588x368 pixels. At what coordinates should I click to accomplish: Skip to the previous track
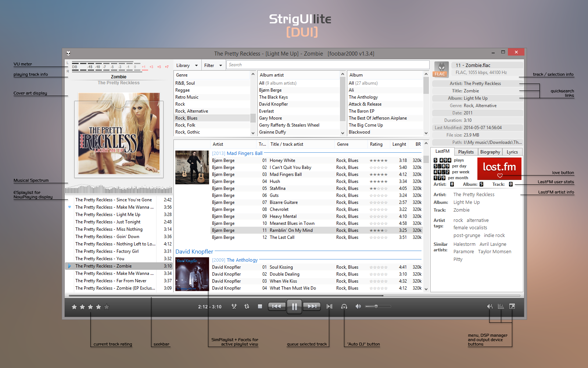coord(277,306)
